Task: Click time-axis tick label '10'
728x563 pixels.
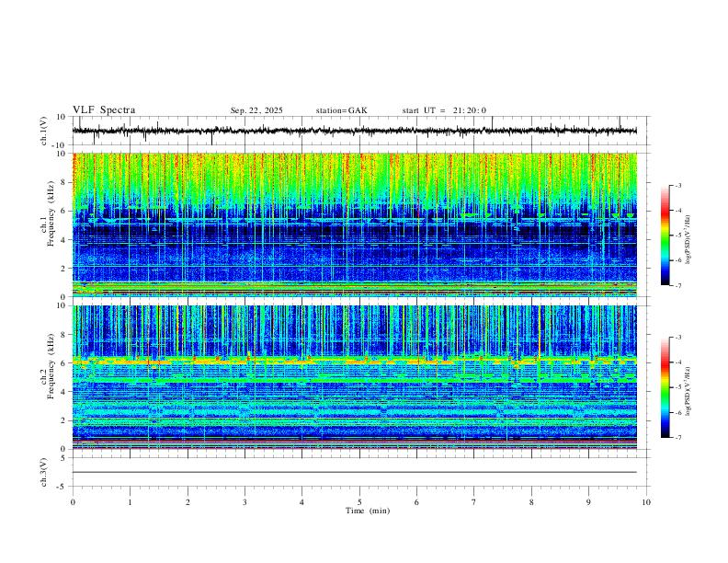Action: point(646,502)
